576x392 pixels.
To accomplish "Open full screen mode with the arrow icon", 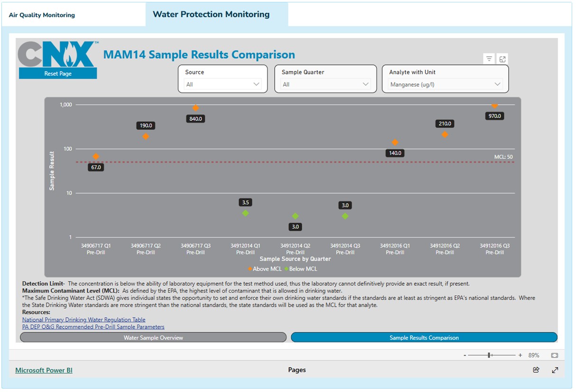I will tap(555, 370).
